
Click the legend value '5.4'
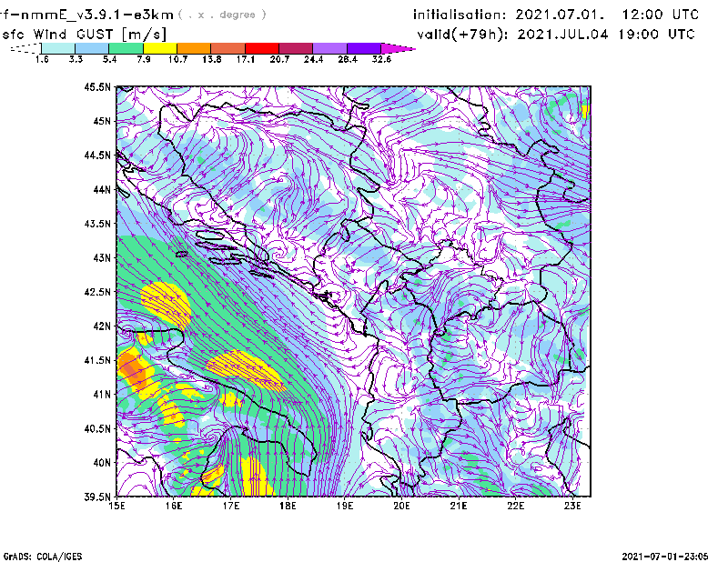(x=109, y=59)
